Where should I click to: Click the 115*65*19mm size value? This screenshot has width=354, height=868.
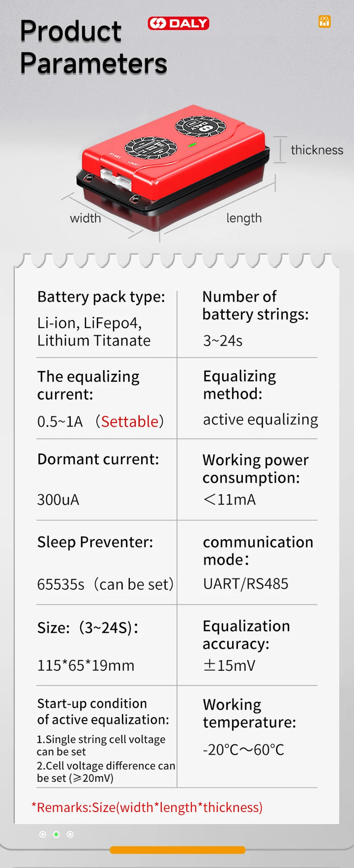(x=86, y=665)
